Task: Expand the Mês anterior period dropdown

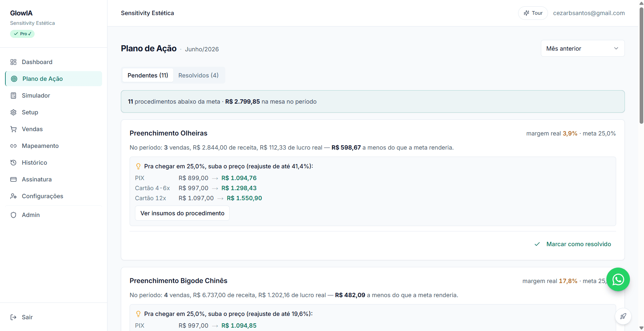Action: 583,48
